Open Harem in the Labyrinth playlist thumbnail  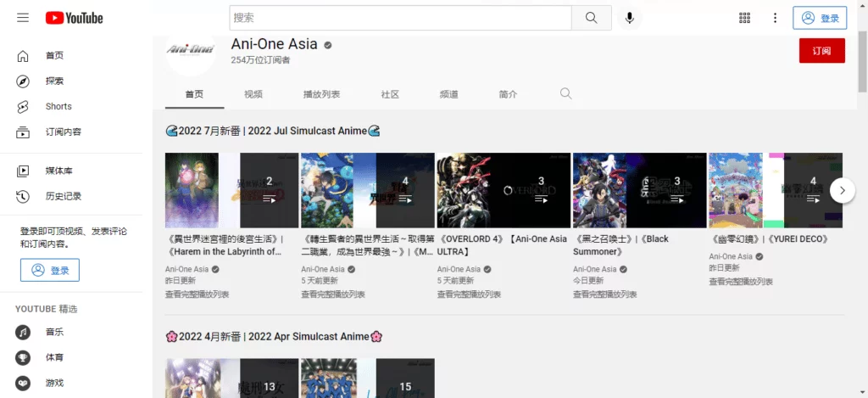tap(232, 190)
